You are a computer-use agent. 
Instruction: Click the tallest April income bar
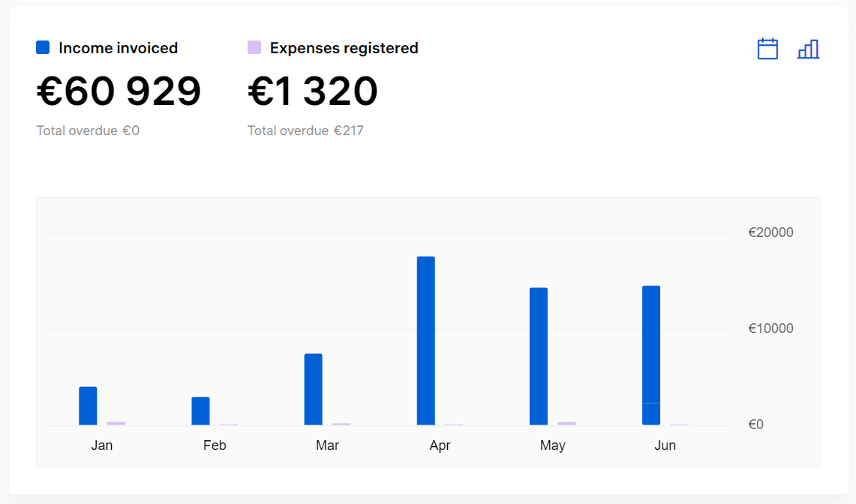coord(426,340)
